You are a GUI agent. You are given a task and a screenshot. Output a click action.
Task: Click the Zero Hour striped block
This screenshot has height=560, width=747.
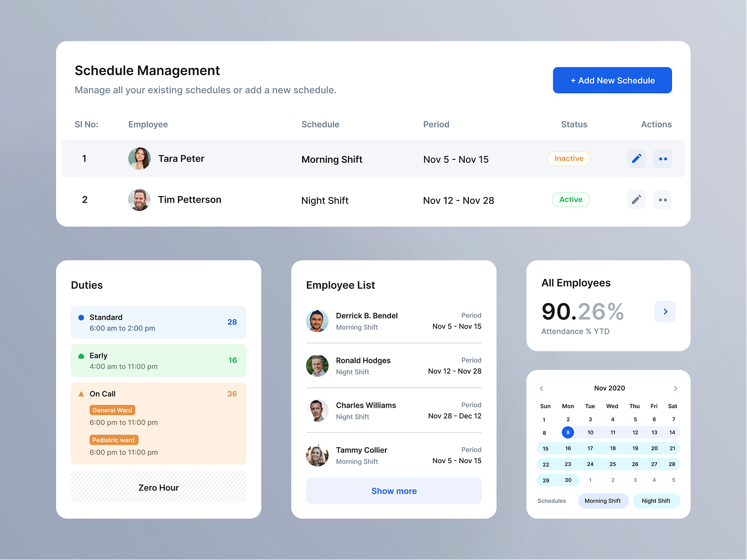click(158, 487)
